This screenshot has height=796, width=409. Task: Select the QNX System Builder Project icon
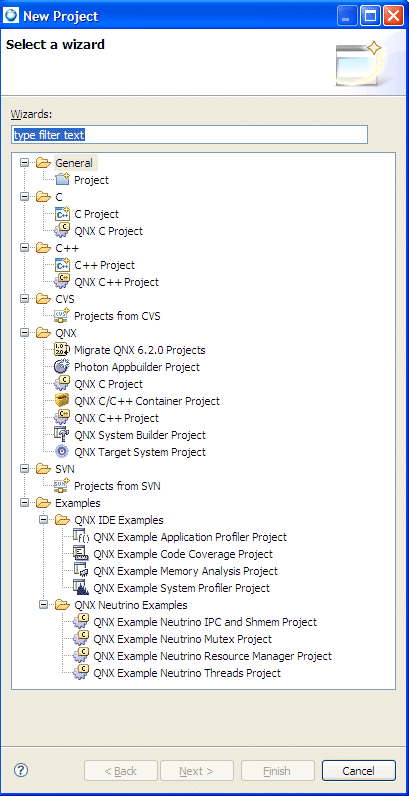point(62,435)
